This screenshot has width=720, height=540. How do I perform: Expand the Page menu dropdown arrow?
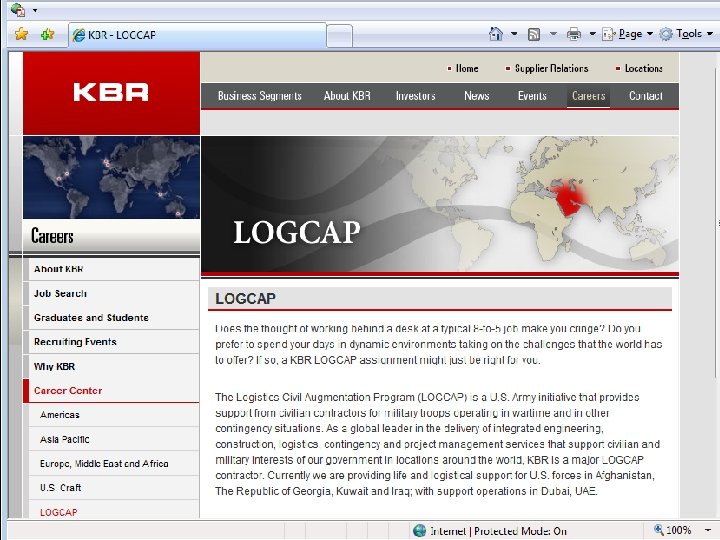click(x=650, y=34)
